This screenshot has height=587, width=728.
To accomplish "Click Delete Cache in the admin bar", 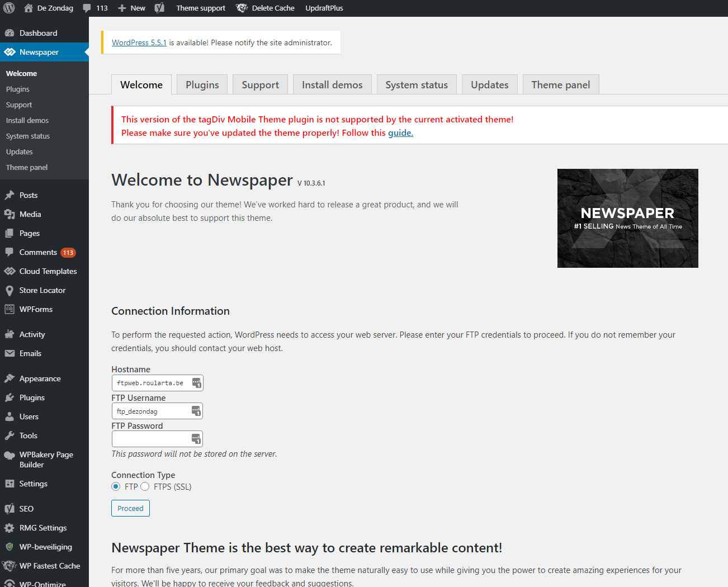I will 273,8.
